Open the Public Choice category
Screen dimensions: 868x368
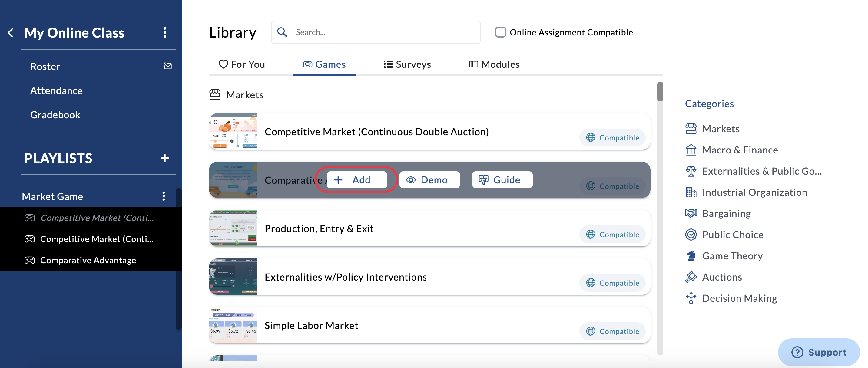pos(733,234)
